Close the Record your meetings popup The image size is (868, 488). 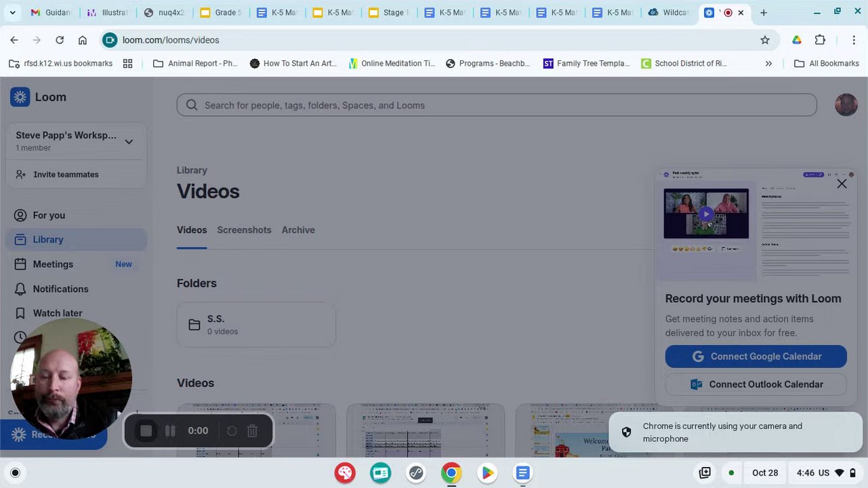pyautogui.click(x=842, y=184)
